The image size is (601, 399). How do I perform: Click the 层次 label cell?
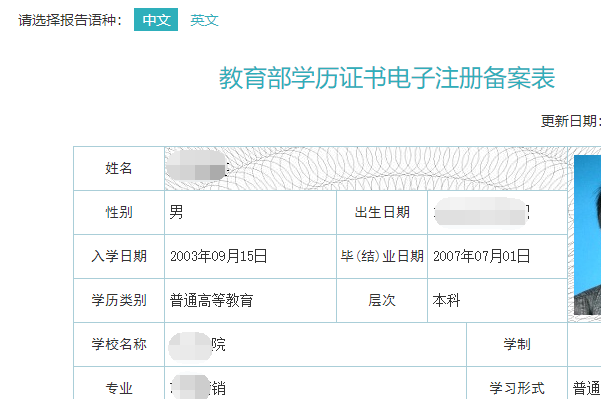[x=382, y=300]
